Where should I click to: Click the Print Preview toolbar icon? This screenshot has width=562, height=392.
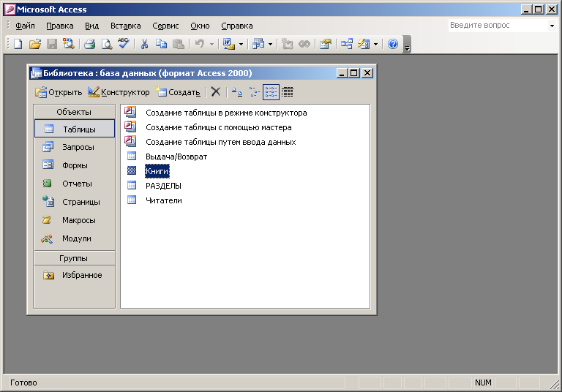coord(106,44)
